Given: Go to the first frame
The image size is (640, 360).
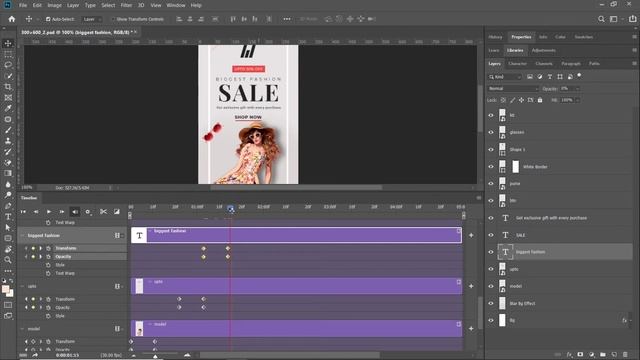Looking at the screenshot, I should (x=23, y=211).
